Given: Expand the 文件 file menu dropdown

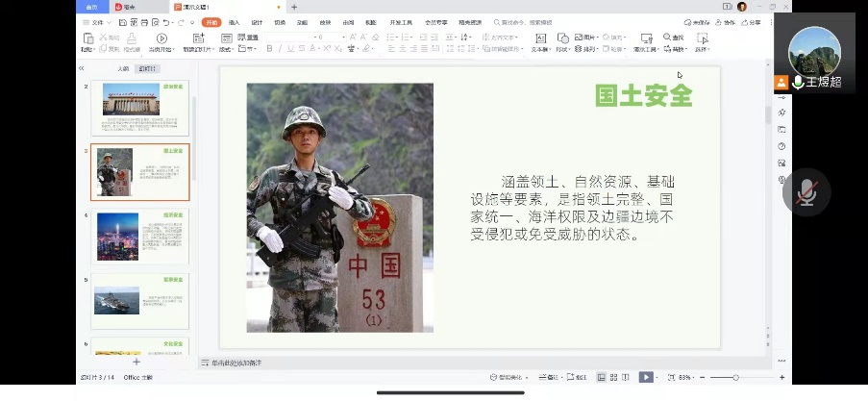Looking at the screenshot, I should (x=93, y=22).
